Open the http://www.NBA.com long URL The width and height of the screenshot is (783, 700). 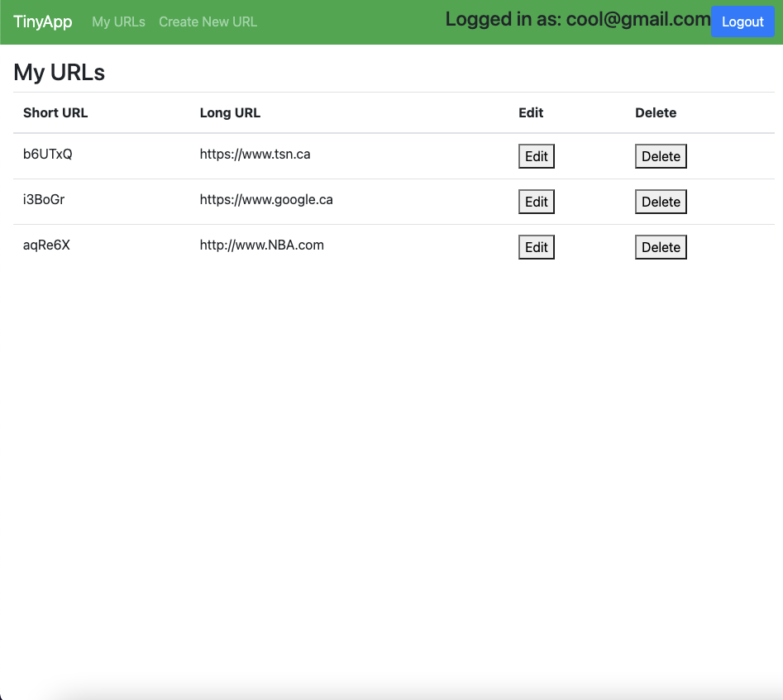click(x=261, y=245)
